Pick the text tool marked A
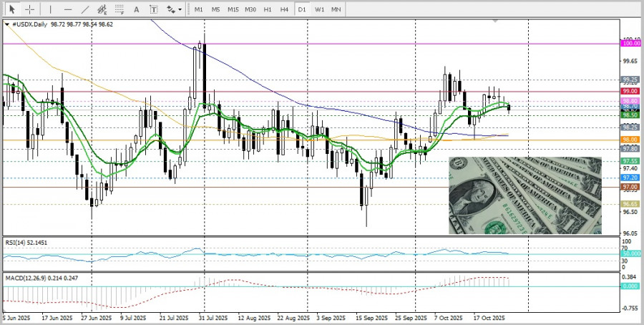This screenshot has width=644, height=325. (x=137, y=9)
